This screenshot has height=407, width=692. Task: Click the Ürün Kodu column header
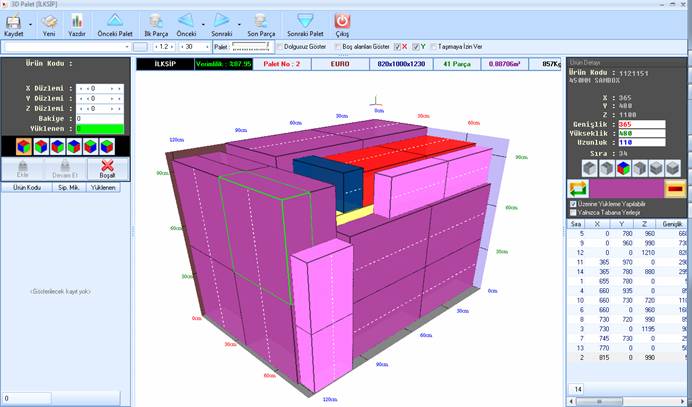click(25, 187)
